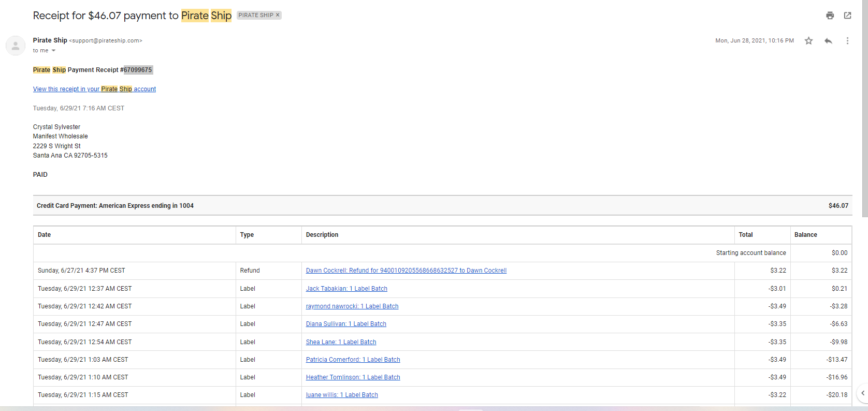Click 'Manifest Wholesale' company line
This screenshot has height=411, width=868.
point(61,136)
